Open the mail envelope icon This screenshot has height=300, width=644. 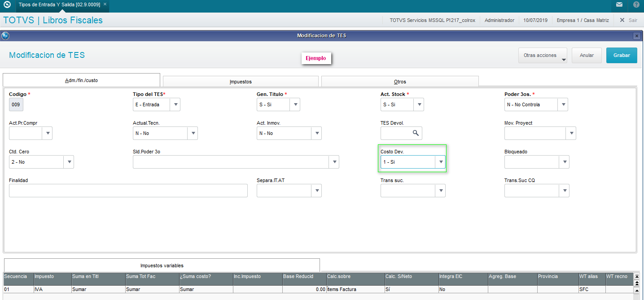point(619,5)
